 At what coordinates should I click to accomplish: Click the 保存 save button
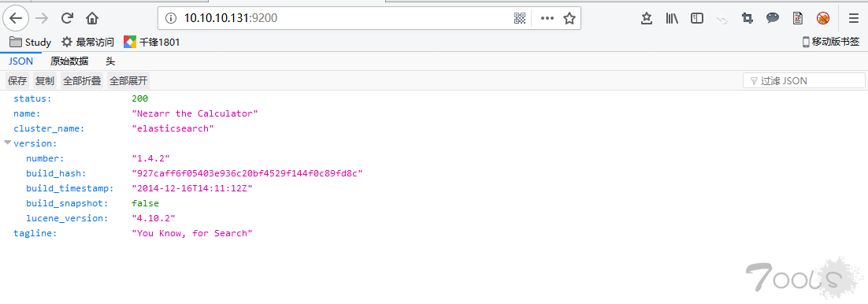click(17, 81)
